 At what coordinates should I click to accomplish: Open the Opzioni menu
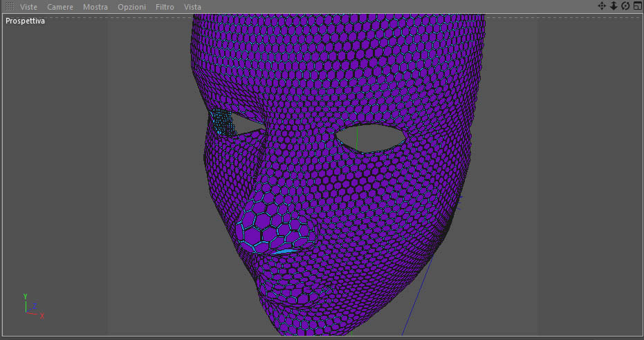click(131, 7)
